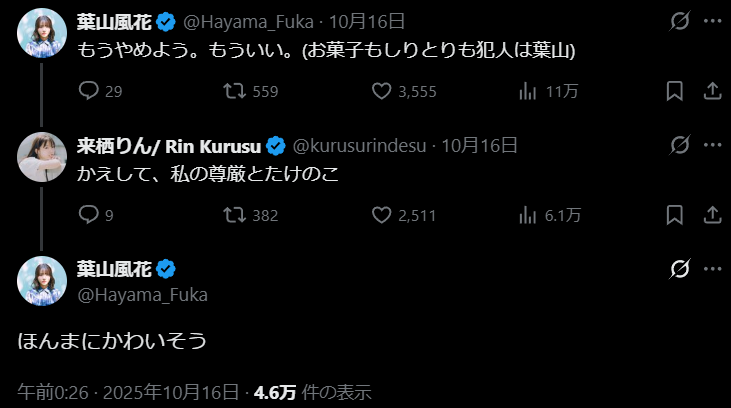Reply to 来栖りん's tweet

tap(88, 214)
